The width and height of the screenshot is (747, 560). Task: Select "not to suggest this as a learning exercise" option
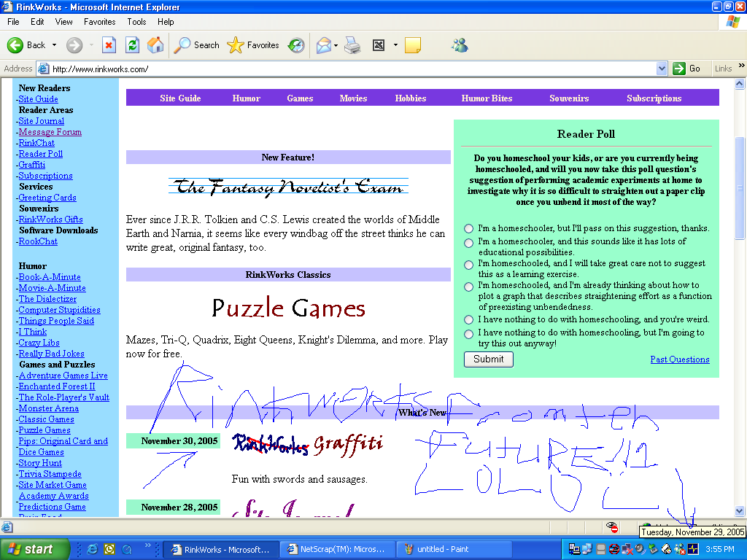click(x=469, y=265)
